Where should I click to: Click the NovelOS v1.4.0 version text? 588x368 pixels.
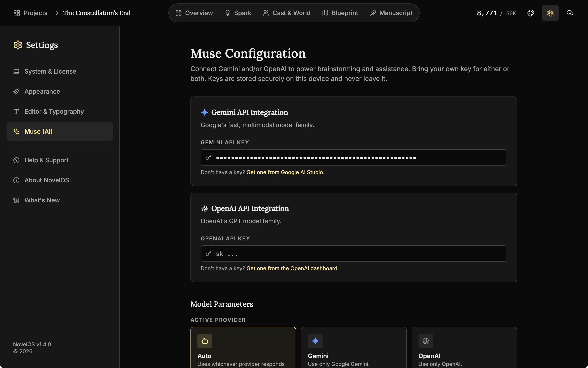coord(32,344)
